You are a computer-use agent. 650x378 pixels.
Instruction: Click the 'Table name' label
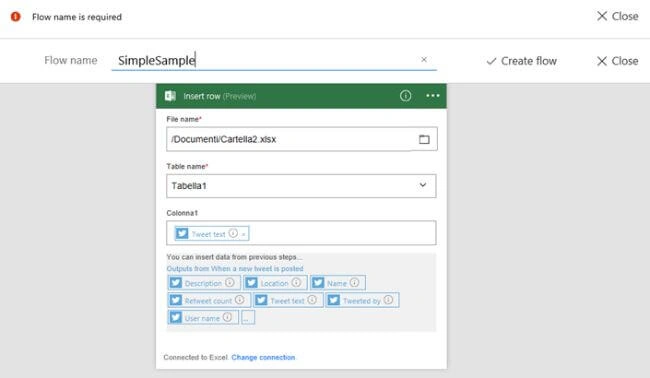186,166
